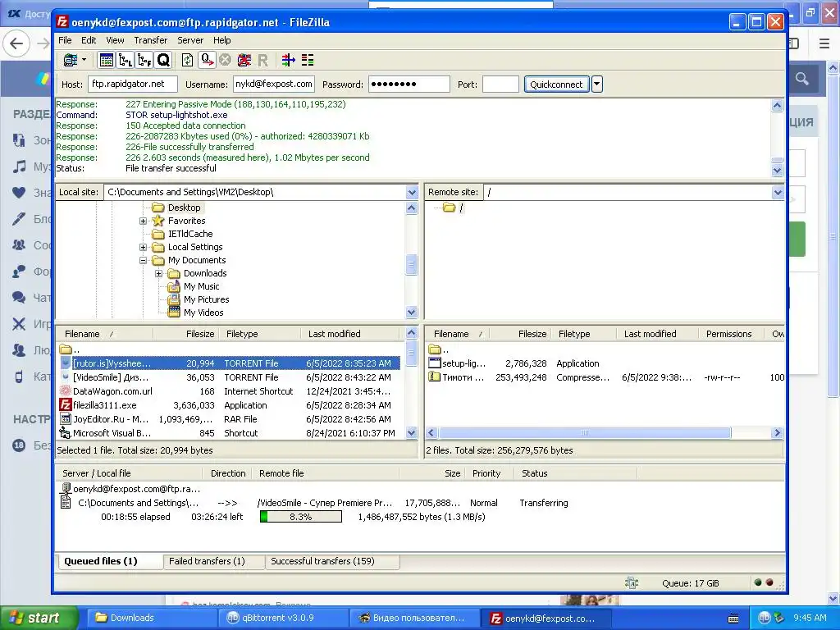Viewport: 840px width, 630px height.
Task: Switch to Downloads taskbar window
Action: tap(151, 619)
